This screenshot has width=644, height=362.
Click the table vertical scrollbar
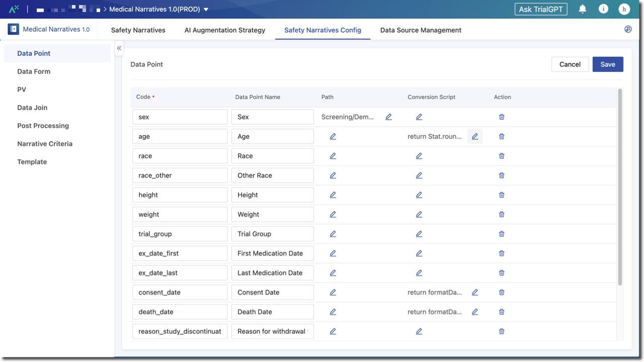point(620,187)
